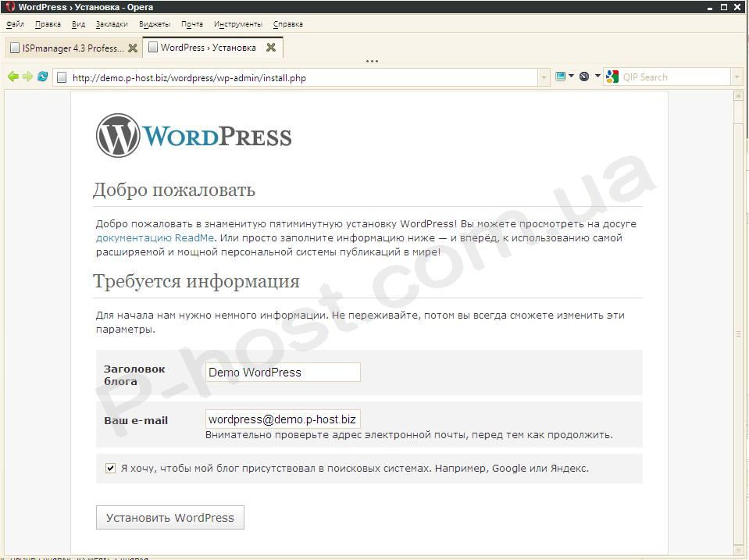Open the Вид menu
Screen dimensions: 749x560
pos(78,24)
